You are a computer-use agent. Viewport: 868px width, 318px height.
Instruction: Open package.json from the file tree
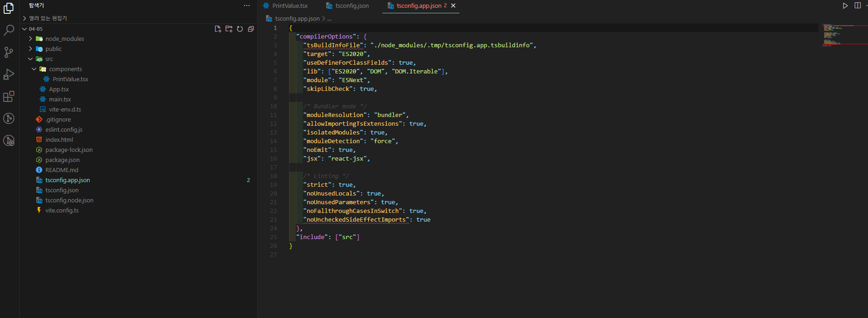point(62,160)
